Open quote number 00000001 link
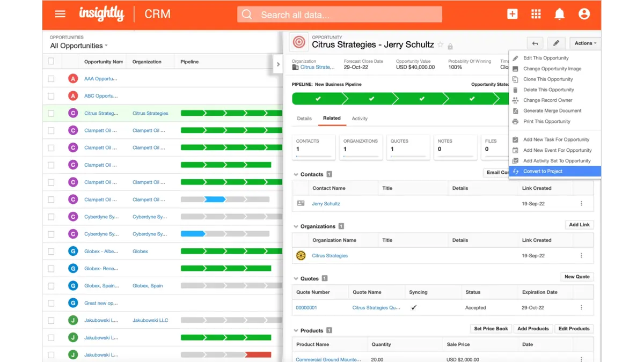This screenshot has height=362, width=644. (x=306, y=308)
